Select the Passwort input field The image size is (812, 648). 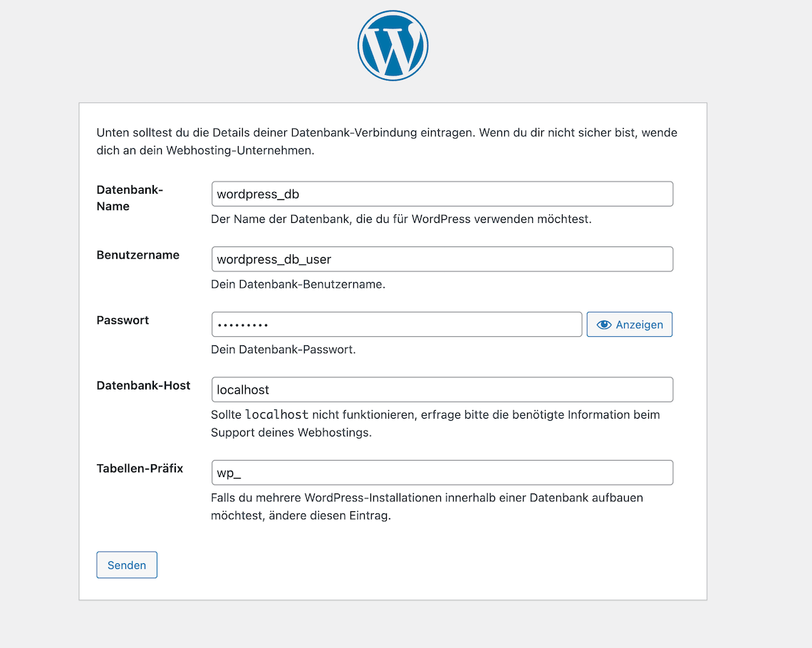(x=396, y=325)
